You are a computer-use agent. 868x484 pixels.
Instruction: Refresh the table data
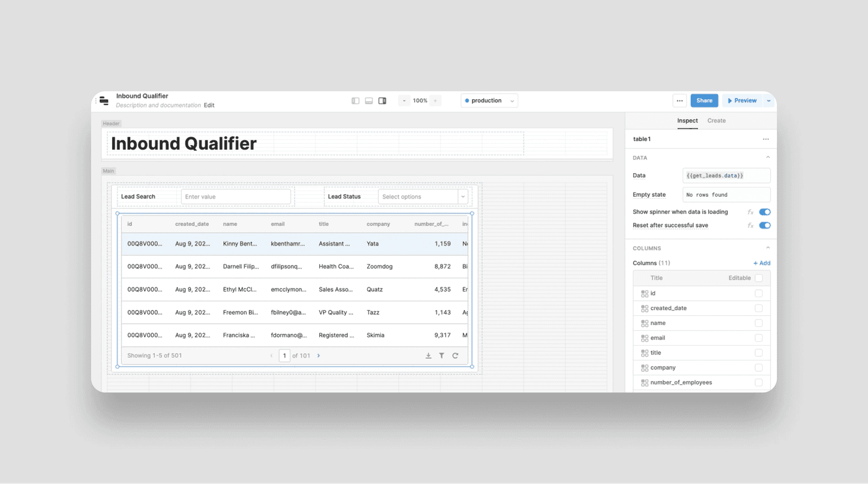[x=456, y=356]
